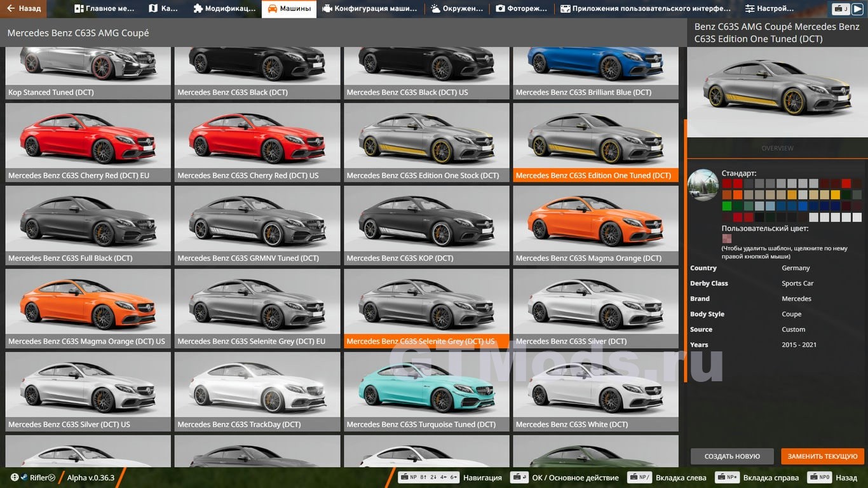
Task: Click the Germany country value
Action: click(796, 268)
